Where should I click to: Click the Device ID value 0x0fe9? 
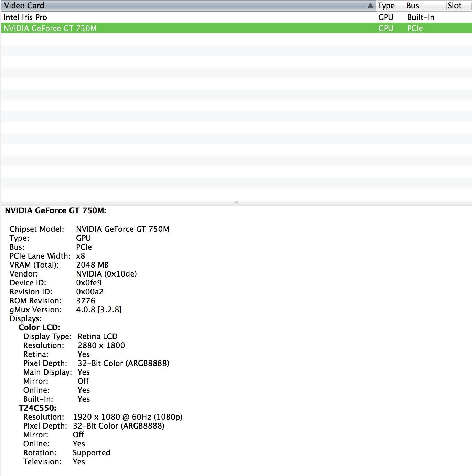pyautogui.click(x=89, y=283)
